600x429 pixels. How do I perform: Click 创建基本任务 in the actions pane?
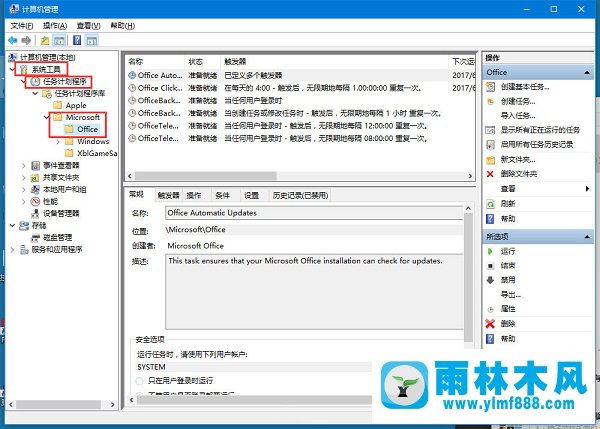[x=525, y=87]
